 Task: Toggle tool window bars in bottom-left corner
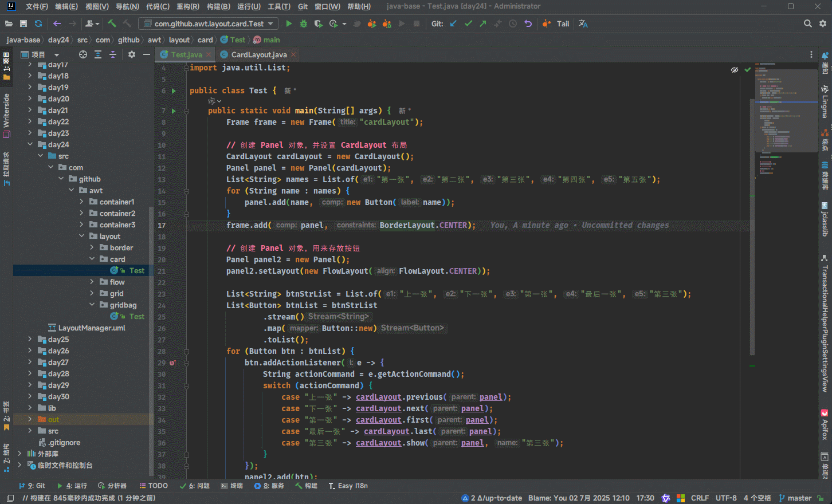(x=10, y=498)
